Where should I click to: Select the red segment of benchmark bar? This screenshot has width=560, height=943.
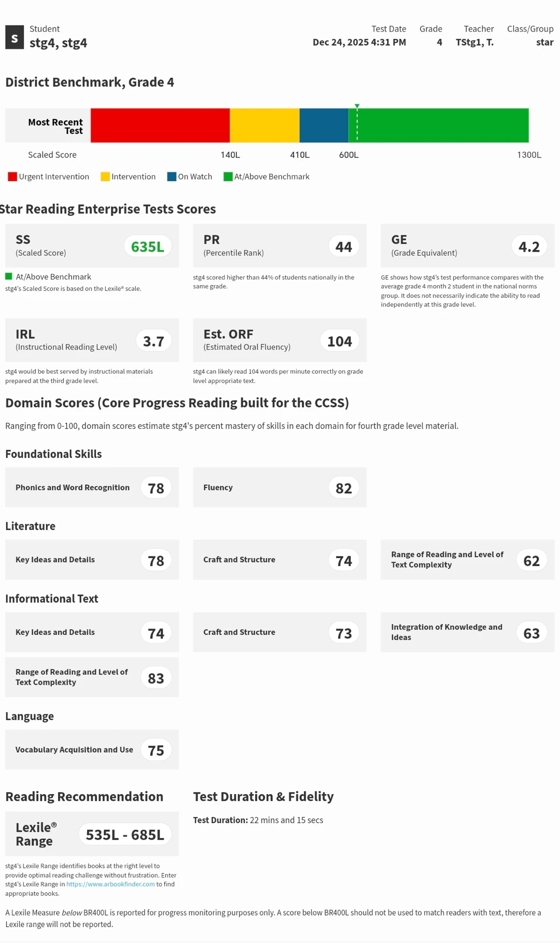coord(160,126)
